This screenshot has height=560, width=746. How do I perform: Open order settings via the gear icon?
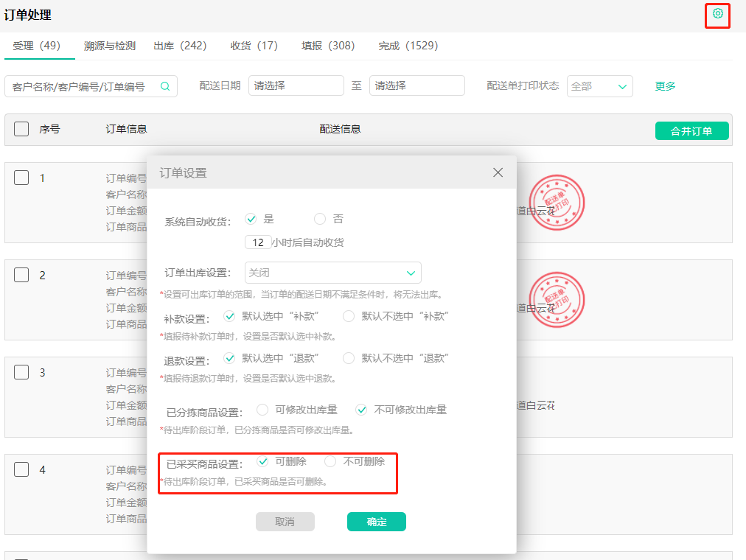(x=717, y=15)
